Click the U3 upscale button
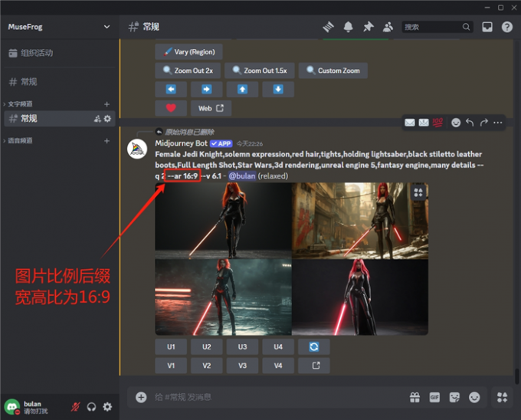 pyautogui.click(x=242, y=347)
